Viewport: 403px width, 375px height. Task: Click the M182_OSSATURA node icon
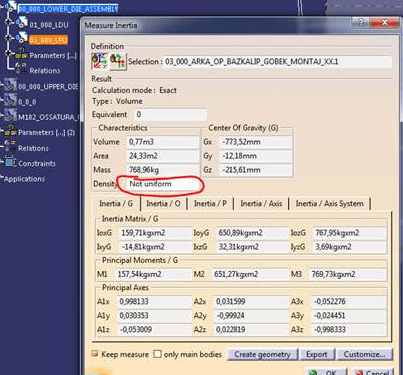(10, 115)
